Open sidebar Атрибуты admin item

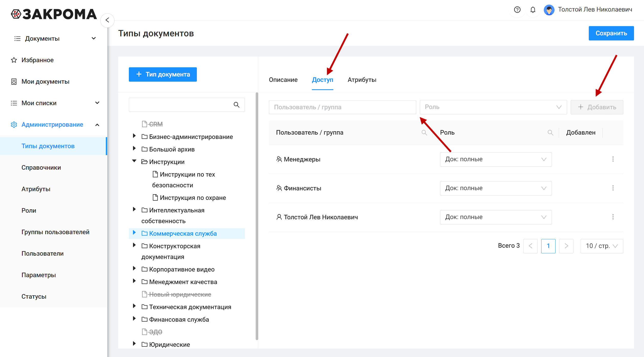(36, 189)
